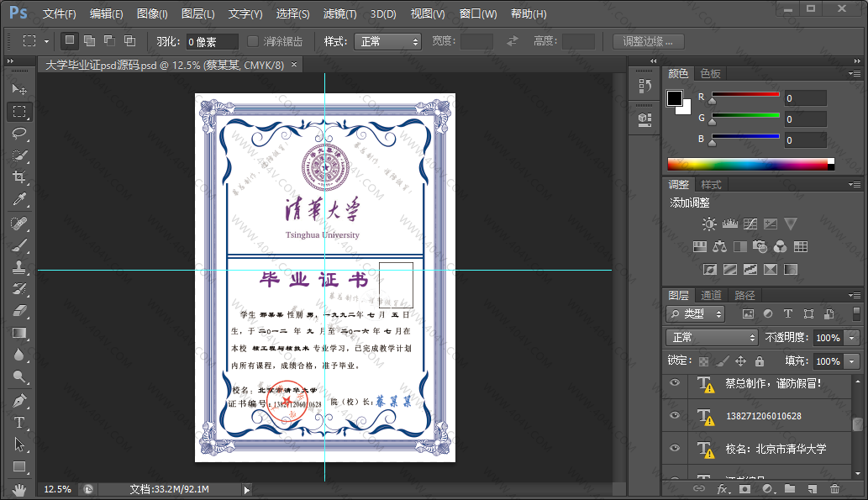Expand the layer opacity (不透明度) dropdown arrow
This screenshot has width=868, height=500.
pos(852,337)
